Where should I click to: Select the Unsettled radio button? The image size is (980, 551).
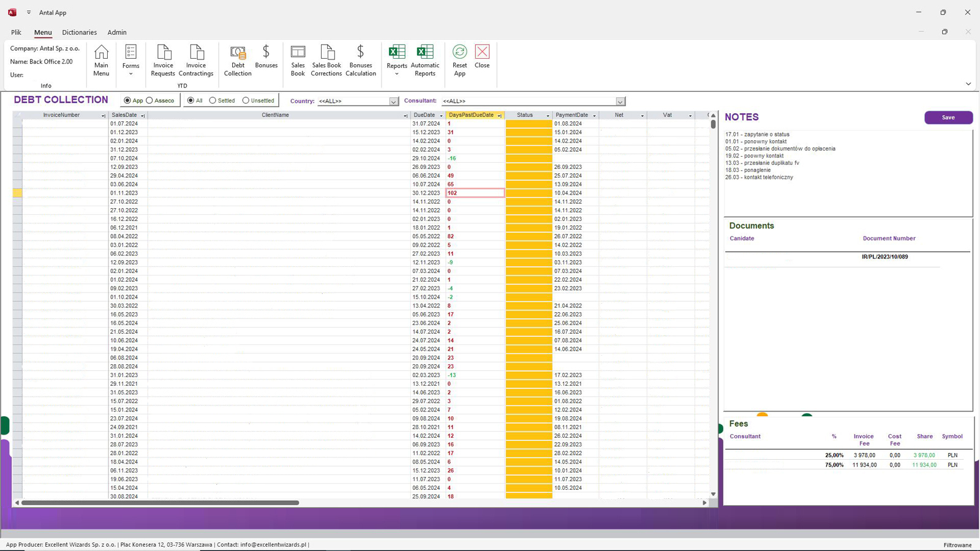point(246,100)
